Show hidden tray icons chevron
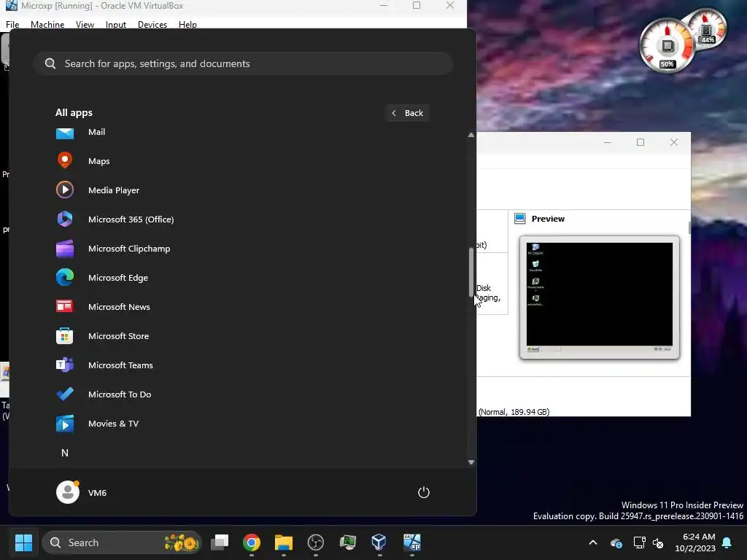The width and height of the screenshot is (747, 560). [593, 542]
